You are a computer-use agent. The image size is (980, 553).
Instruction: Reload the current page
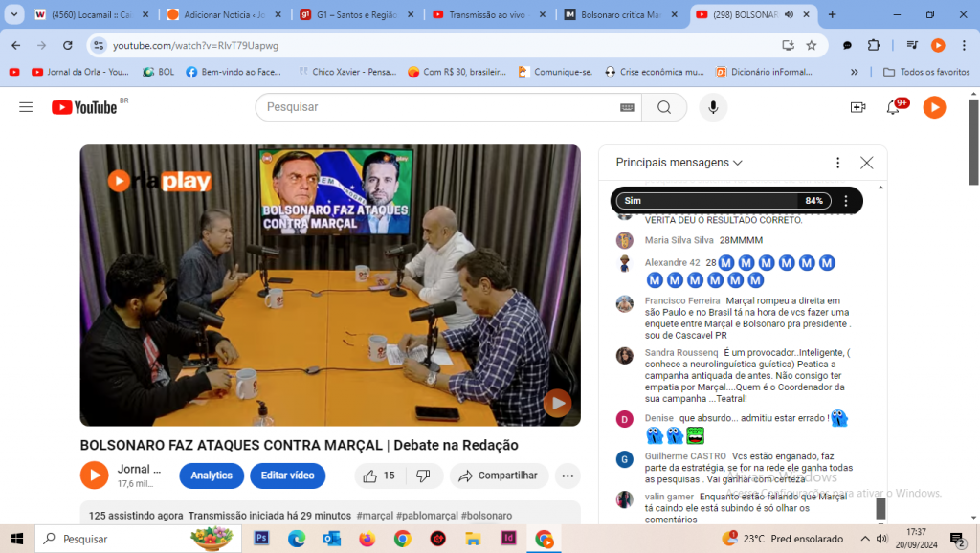[x=68, y=45]
